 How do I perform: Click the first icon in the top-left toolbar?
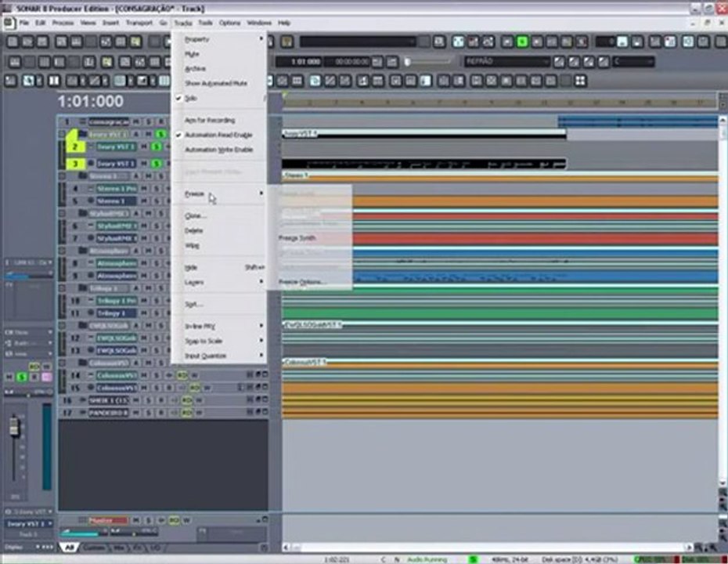click(13, 42)
